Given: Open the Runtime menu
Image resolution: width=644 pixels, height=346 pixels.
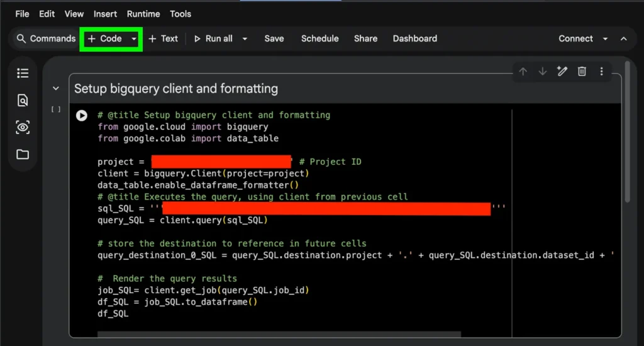Looking at the screenshot, I should pos(143,14).
